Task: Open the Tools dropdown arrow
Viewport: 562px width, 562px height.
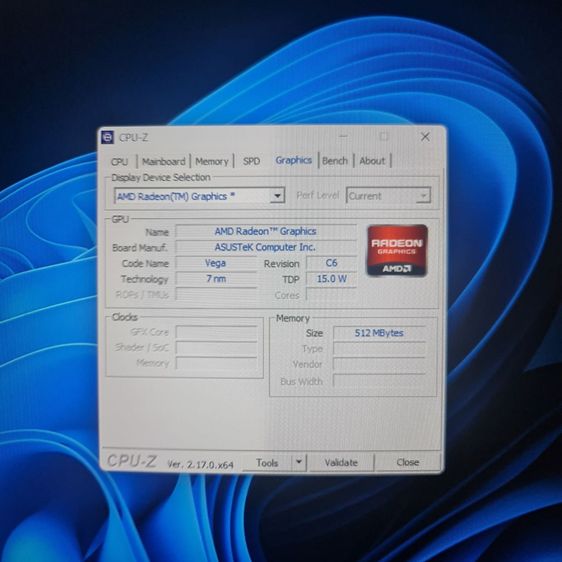Action: [299, 462]
